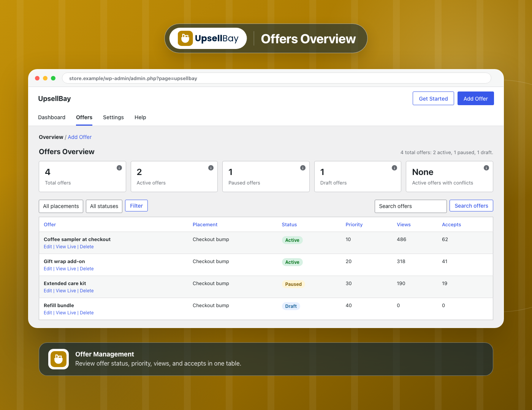
Task: Sort by the Priority column header
Action: pyautogui.click(x=354, y=224)
